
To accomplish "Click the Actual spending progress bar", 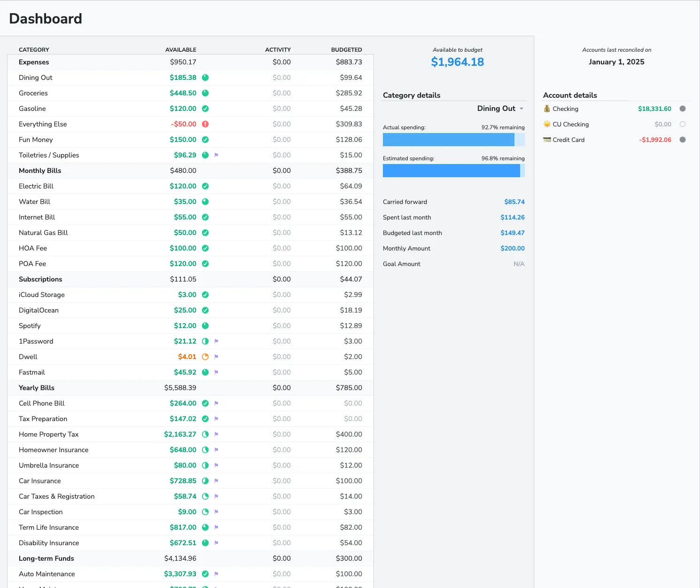I will 453,140.
